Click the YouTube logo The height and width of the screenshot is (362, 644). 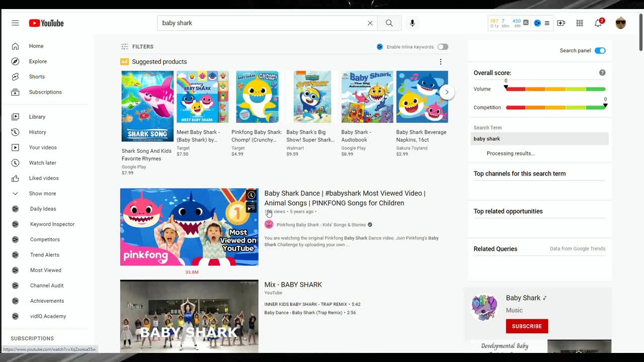coord(46,23)
